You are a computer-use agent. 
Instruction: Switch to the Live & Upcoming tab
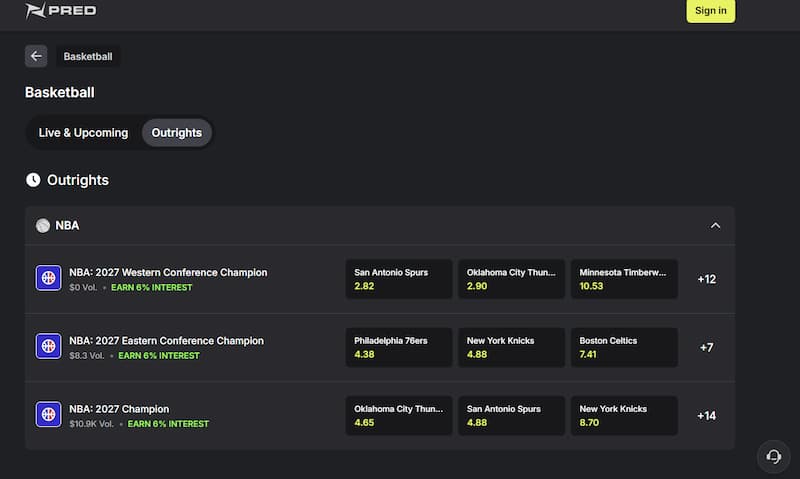(x=84, y=133)
